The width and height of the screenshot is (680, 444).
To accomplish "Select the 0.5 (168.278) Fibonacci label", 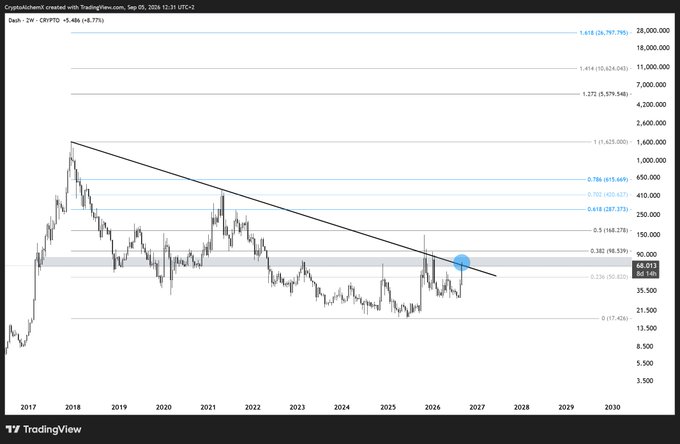I will (611, 230).
